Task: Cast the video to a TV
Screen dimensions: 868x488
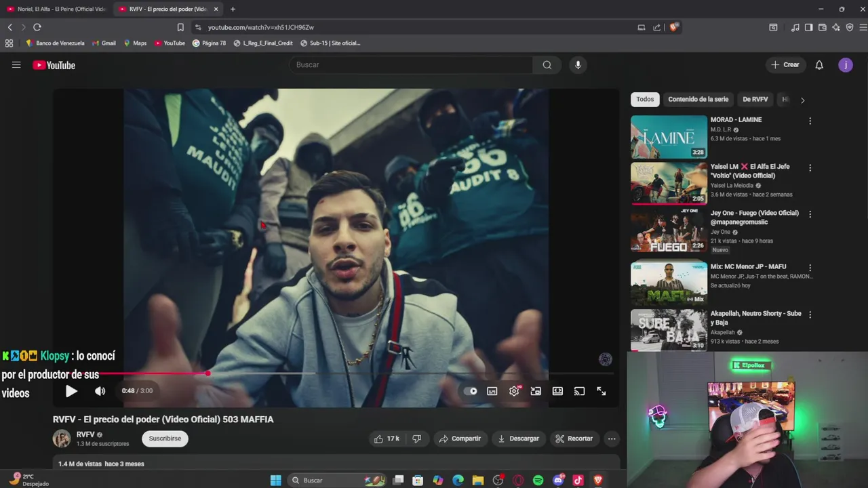Action: 579,391
